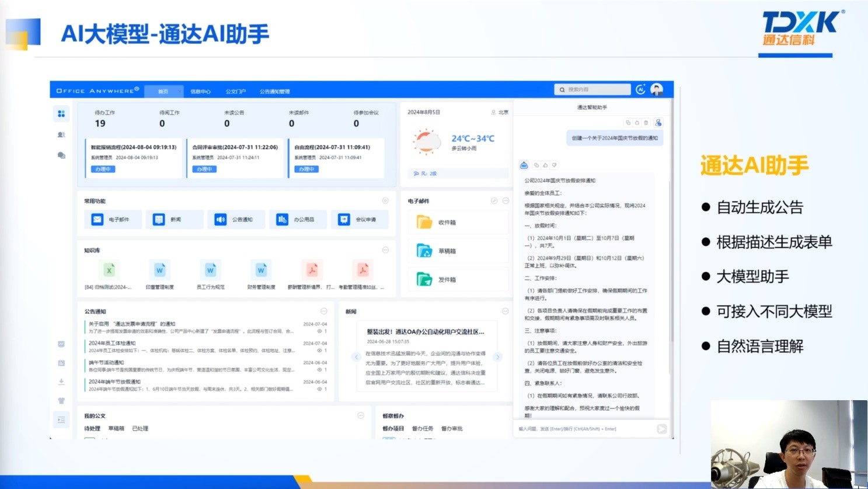This screenshot has height=489, width=868.
Task: Open the contacts icon in left sidebar
Action: tap(61, 134)
